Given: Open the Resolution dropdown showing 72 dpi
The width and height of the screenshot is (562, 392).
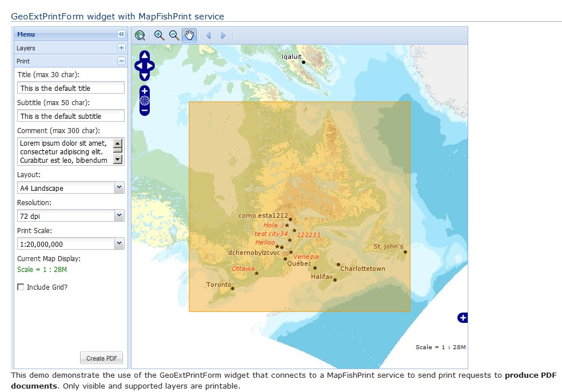Looking at the screenshot, I should click(x=119, y=215).
